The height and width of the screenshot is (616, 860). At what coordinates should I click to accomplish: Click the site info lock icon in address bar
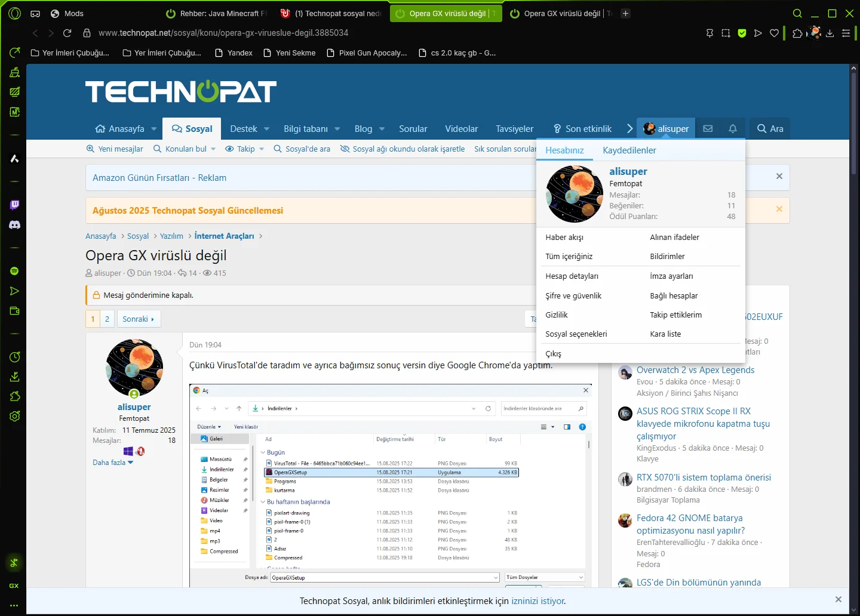pos(87,33)
